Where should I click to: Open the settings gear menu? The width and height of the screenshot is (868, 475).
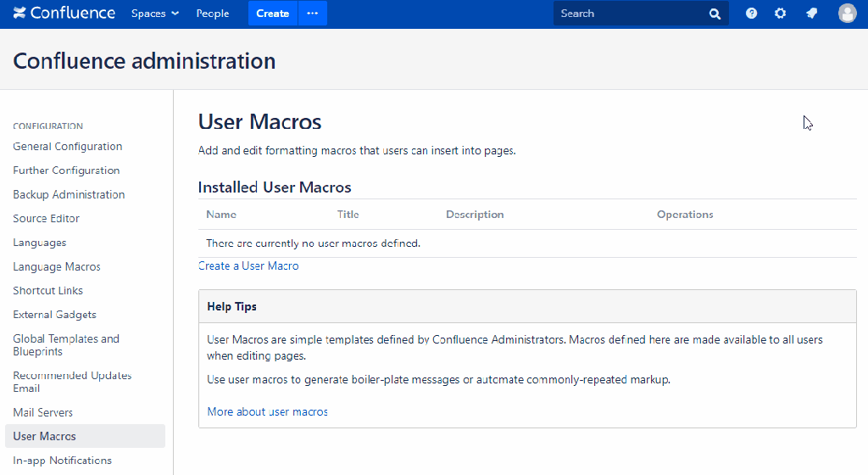(780, 14)
